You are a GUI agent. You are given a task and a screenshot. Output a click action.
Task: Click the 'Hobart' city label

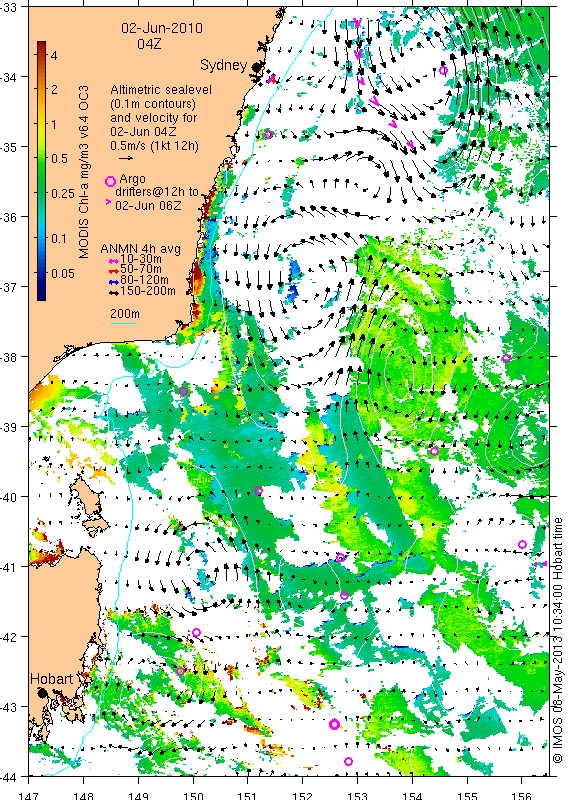click(52, 679)
